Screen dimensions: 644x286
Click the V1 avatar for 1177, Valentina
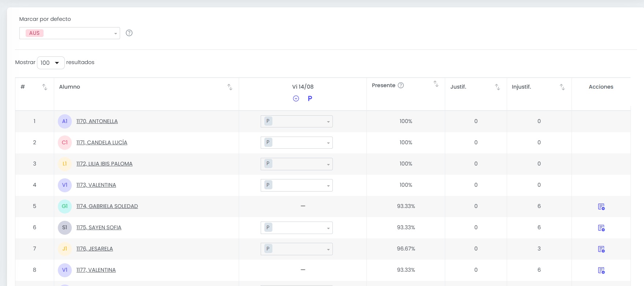(65, 270)
